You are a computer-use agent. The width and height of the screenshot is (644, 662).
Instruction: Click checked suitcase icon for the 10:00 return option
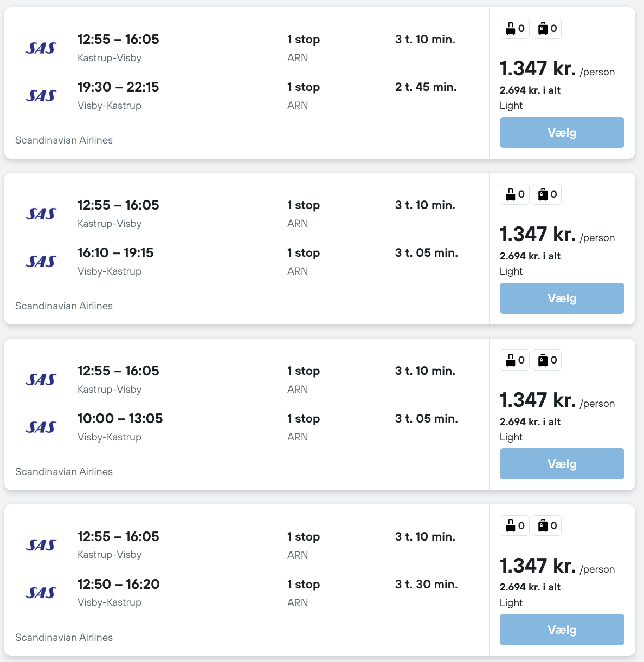coord(543,360)
